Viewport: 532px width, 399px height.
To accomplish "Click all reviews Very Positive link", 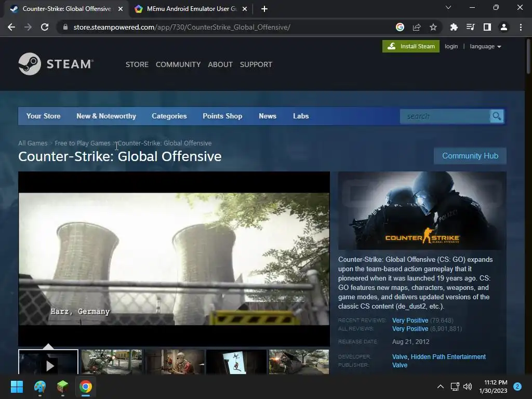I will [410, 329].
